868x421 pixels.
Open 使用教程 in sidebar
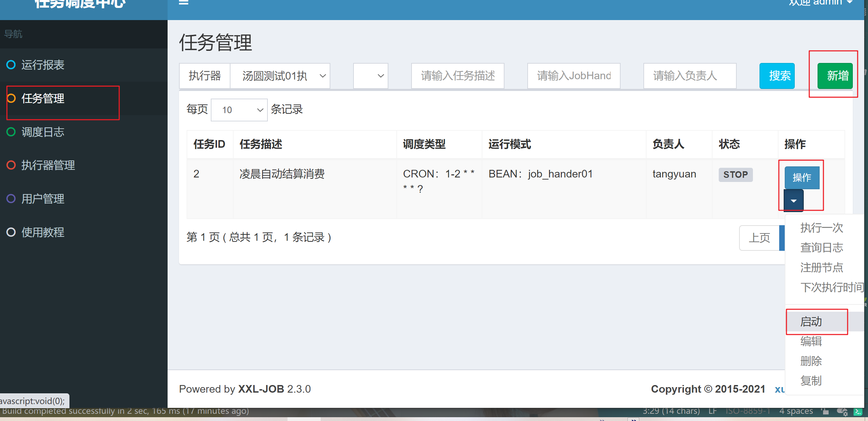(x=84, y=232)
